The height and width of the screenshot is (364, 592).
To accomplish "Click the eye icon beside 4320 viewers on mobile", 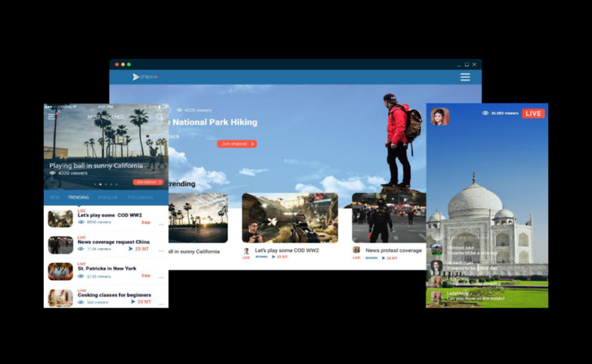I will coord(53,173).
